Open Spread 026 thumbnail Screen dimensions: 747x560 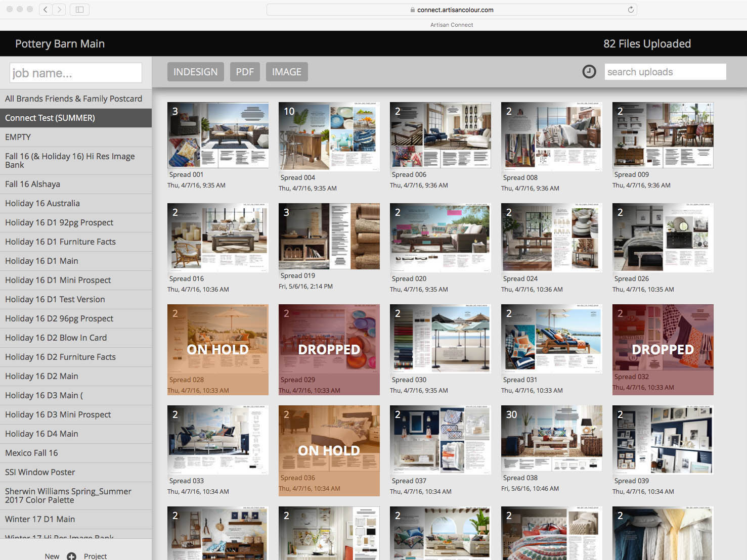pos(663,238)
